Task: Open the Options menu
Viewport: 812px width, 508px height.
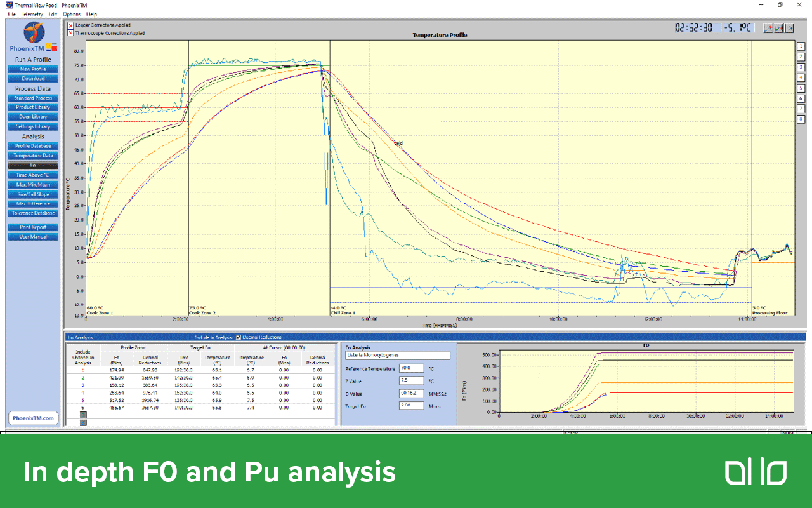Action: [x=72, y=14]
